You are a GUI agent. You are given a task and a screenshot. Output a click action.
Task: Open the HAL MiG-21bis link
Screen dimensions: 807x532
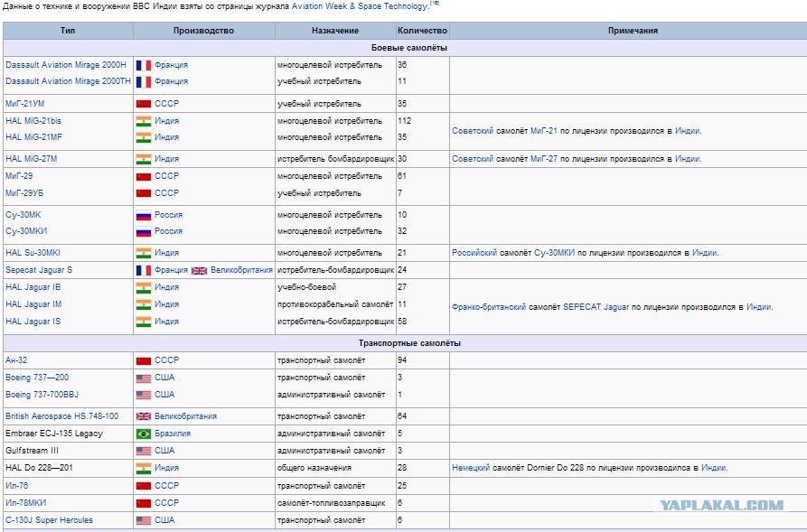pos(33,121)
